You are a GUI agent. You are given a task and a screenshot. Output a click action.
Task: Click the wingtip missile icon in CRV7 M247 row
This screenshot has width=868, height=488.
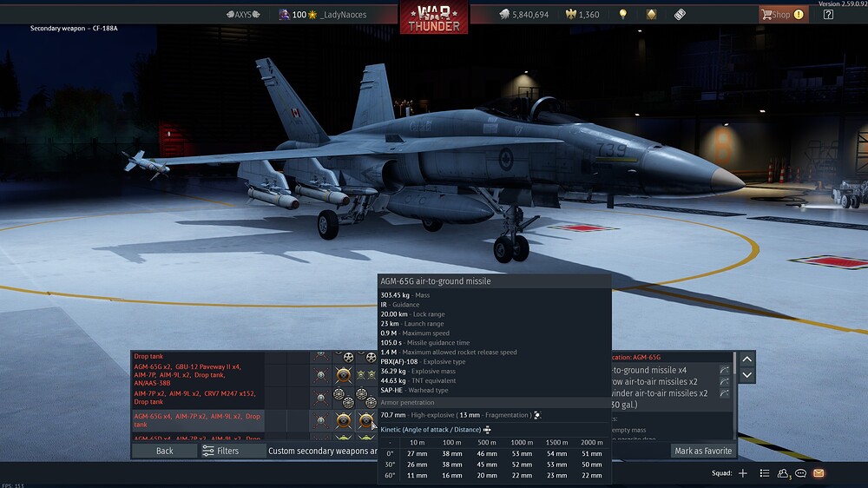tap(320, 398)
